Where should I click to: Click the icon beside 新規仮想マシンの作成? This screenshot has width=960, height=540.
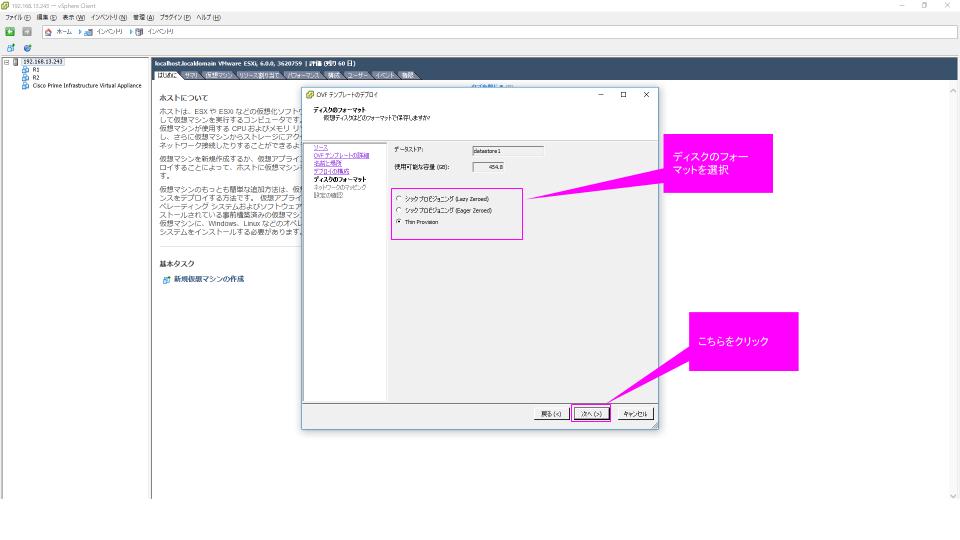[x=166, y=280]
